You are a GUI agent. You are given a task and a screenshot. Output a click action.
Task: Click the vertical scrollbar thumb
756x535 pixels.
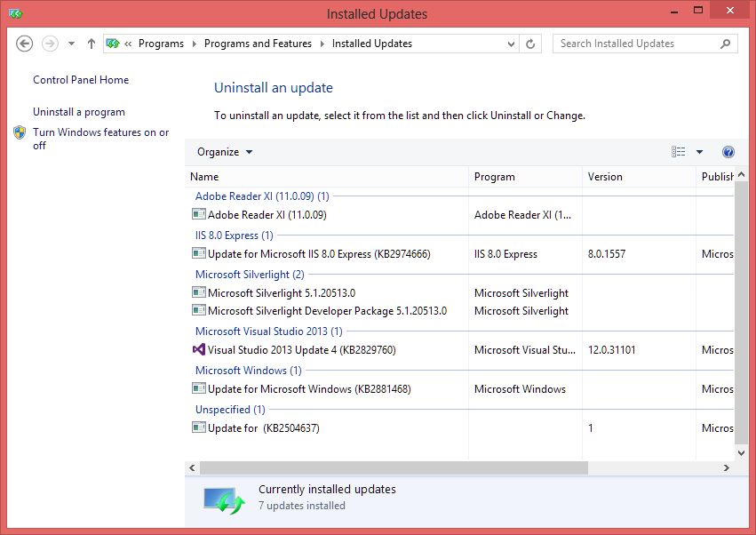point(741,313)
